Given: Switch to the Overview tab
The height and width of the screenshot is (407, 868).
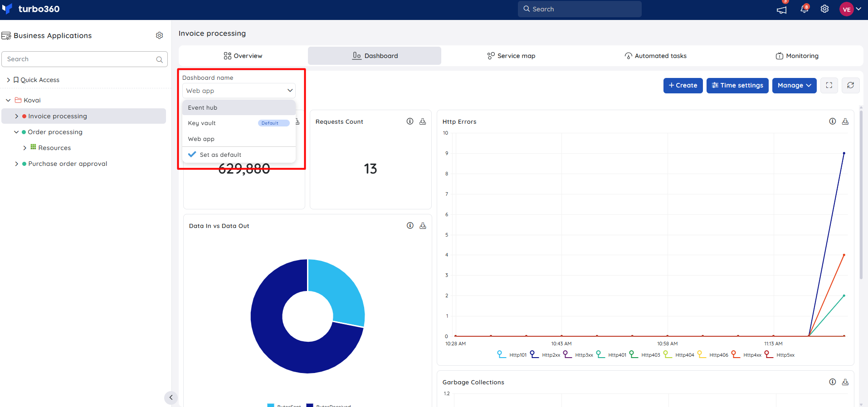Looking at the screenshot, I should click(243, 56).
